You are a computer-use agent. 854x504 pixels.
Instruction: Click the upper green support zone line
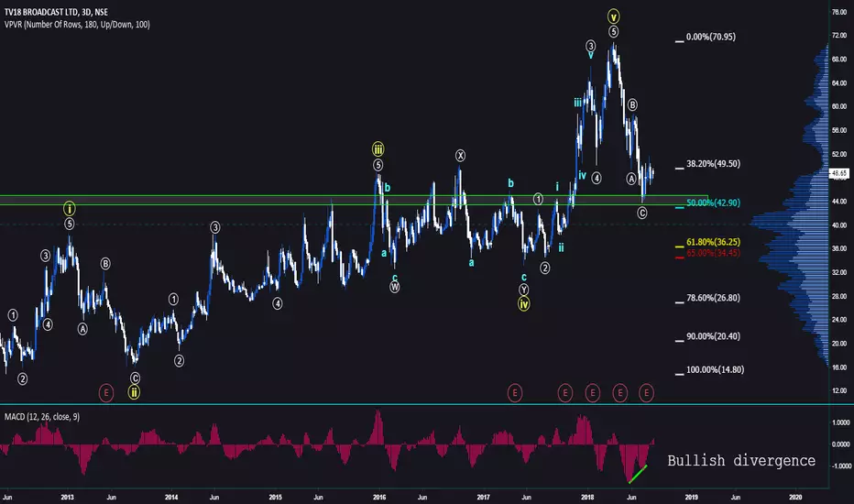click(354, 195)
